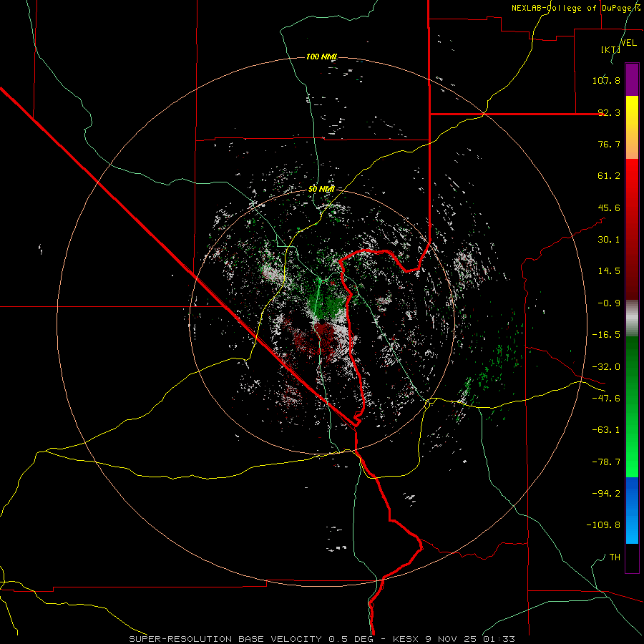Click the blue segment of the color bar
Viewport: 644px width, 644px height.
632,510
